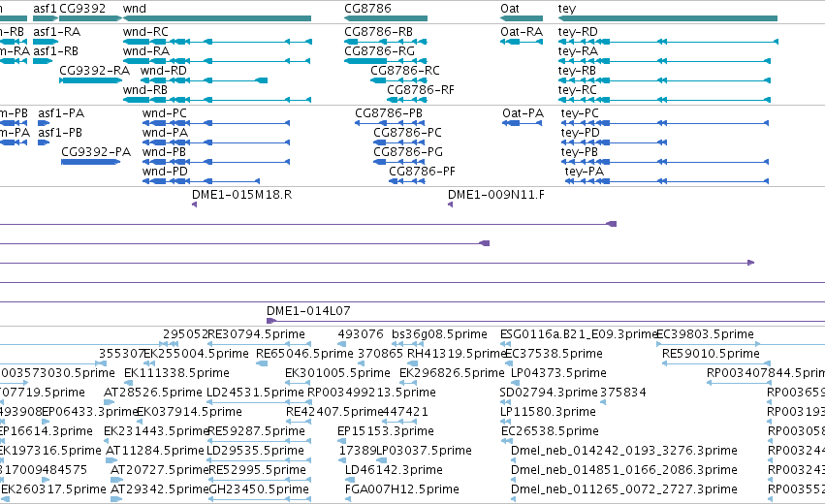Select BAC end DME1-009N11.F
Image resolution: width=825 pixels, height=504 pixels.
pyautogui.click(x=495, y=195)
